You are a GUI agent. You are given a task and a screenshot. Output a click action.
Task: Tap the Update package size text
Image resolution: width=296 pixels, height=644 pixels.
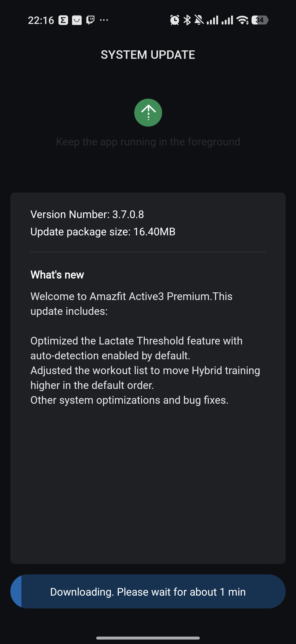click(103, 232)
